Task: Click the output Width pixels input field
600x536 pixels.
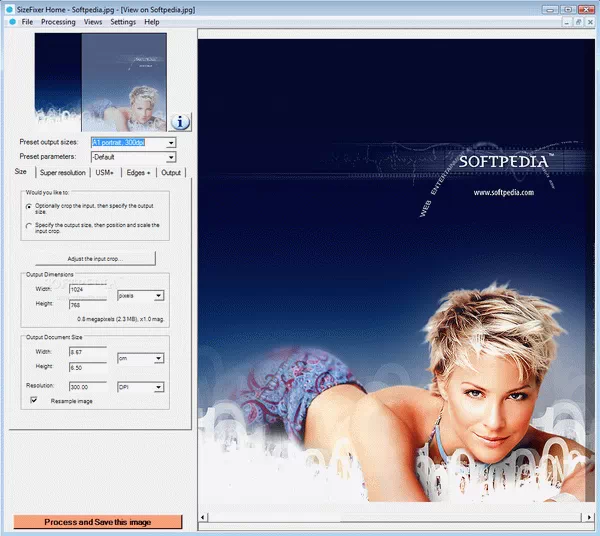Action: (x=88, y=290)
